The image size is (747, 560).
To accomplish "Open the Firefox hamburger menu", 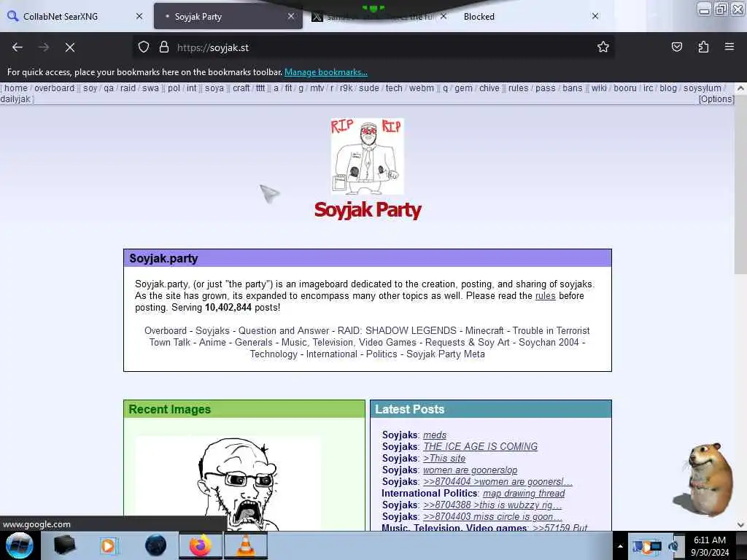I will [729, 47].
